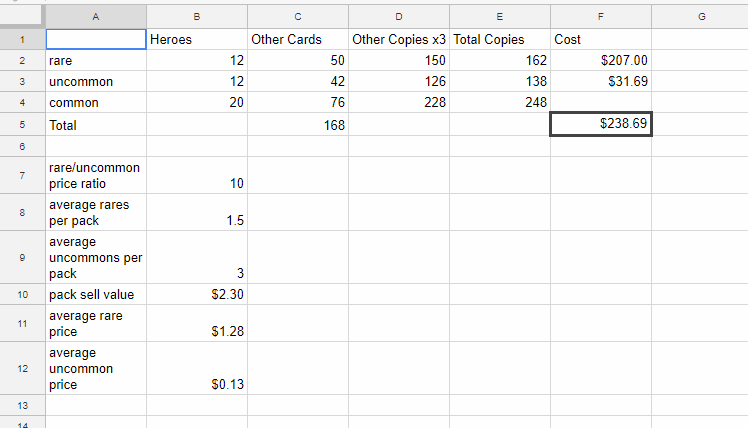Select column G header

point(701,17)
